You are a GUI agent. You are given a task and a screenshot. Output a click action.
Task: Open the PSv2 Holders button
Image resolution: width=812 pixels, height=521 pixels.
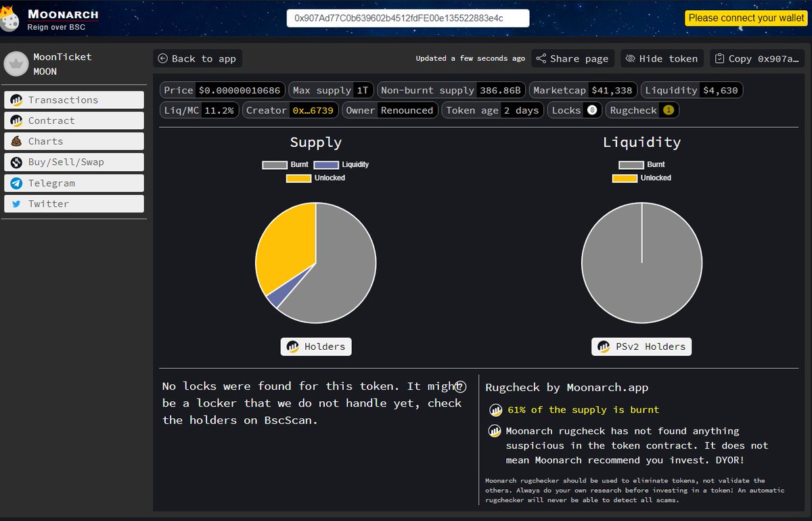[x=641, y=346]
